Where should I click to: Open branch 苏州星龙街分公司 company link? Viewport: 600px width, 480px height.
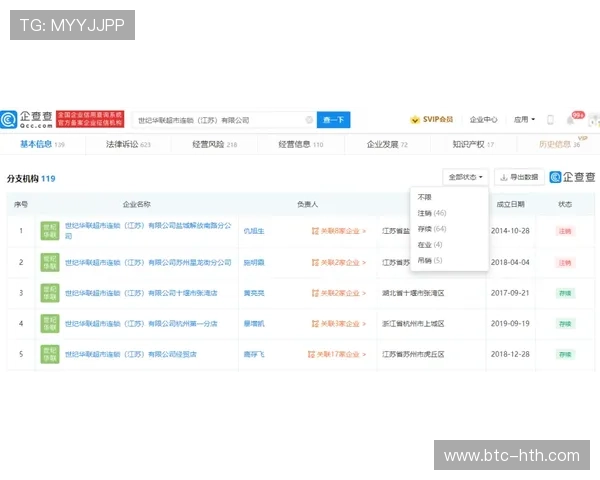(148, 263)
